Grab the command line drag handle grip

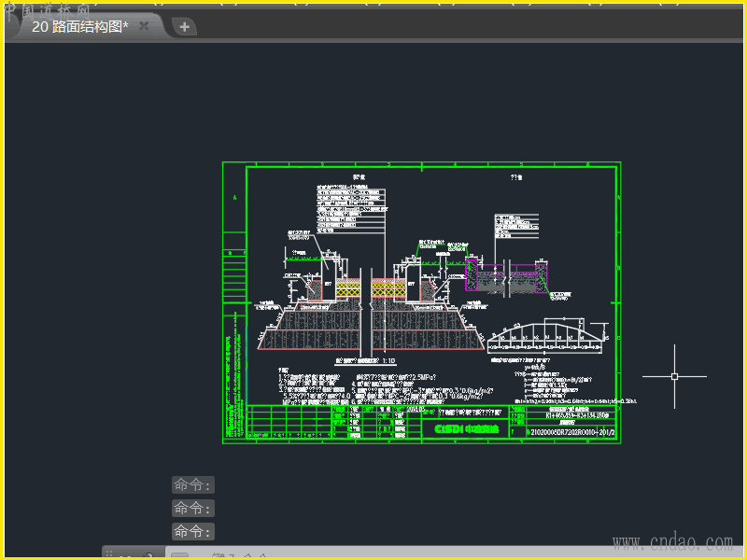(108, 555)
